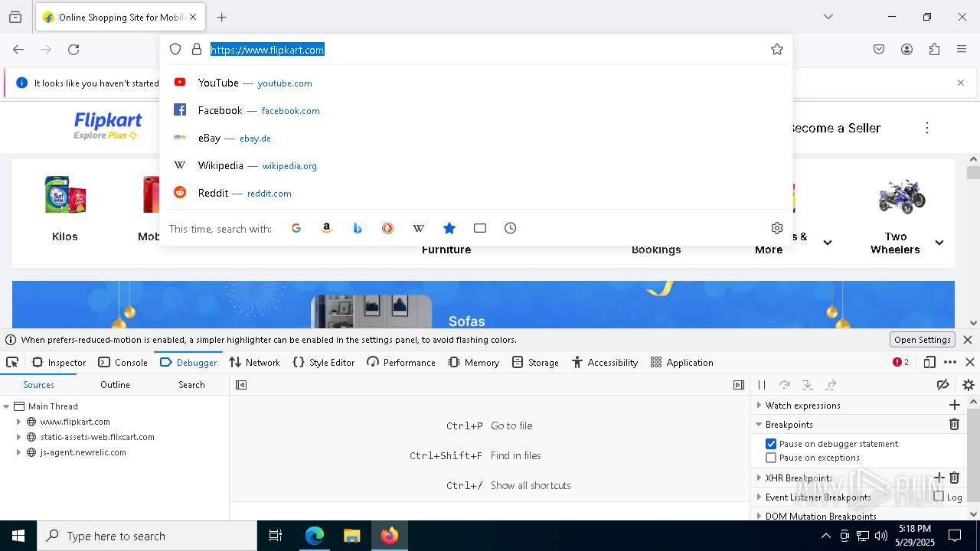Screen dimensions: 980x551
Task: Expand XHR Breakpoints section
Action: pyautogui.click(x=759, y=478)
